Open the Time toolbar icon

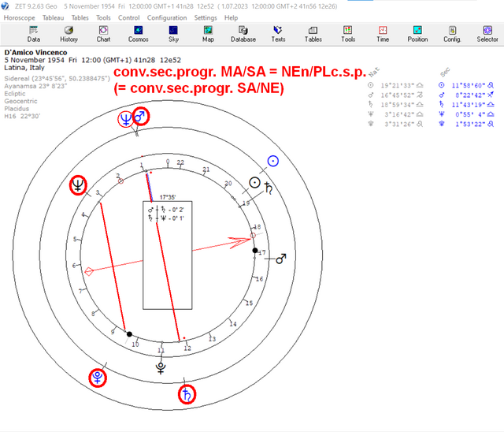click(x=383, y=35)
